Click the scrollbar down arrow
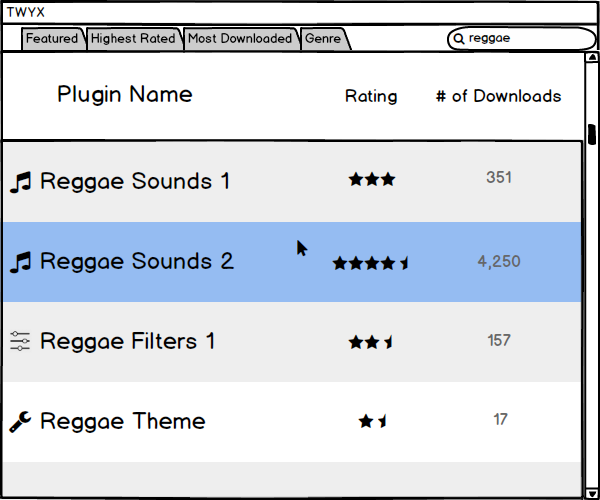 point(592,493)
